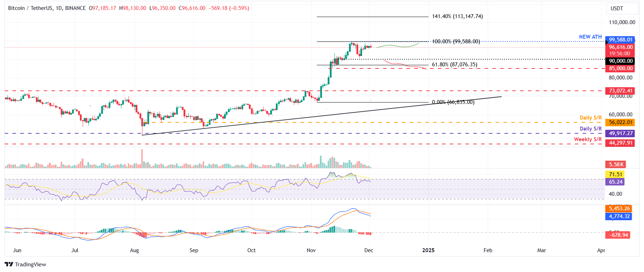Screen dimensions: 644x272
Task: Click the orange Daily S/R label
Action: tap(591, 118)
